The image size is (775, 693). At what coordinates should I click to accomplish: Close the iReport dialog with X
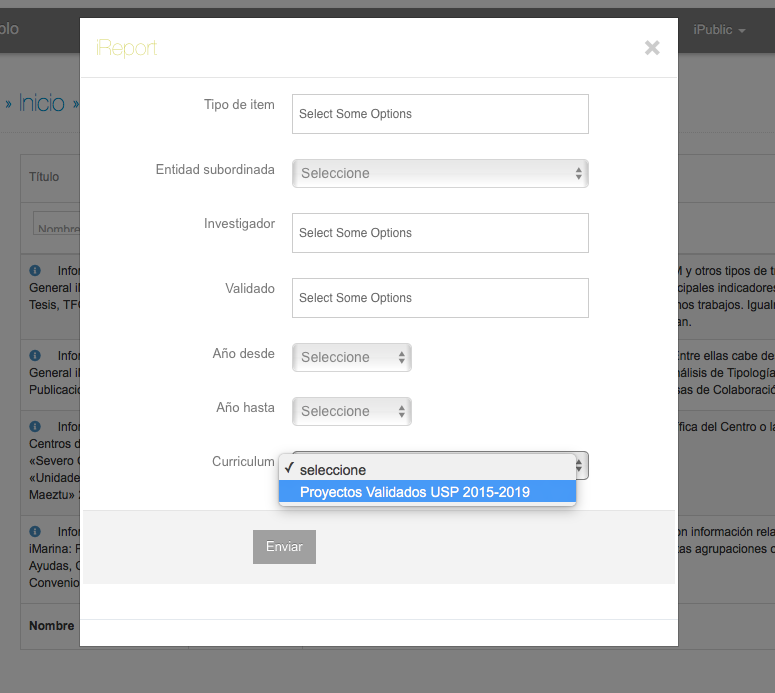652,47
